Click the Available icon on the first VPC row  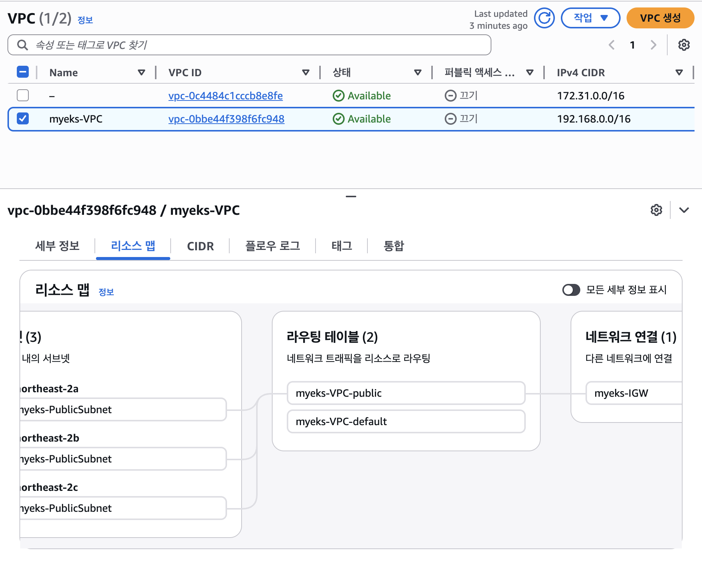coord(338,96)
